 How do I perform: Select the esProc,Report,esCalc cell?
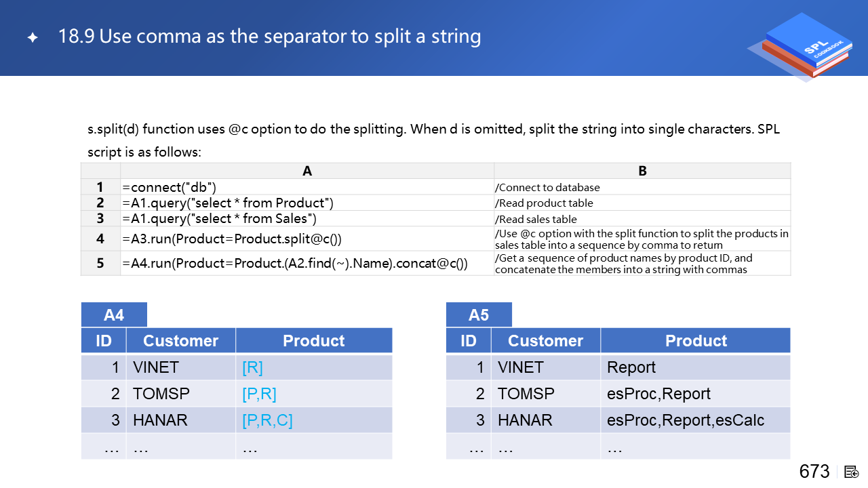coord(686,420)
